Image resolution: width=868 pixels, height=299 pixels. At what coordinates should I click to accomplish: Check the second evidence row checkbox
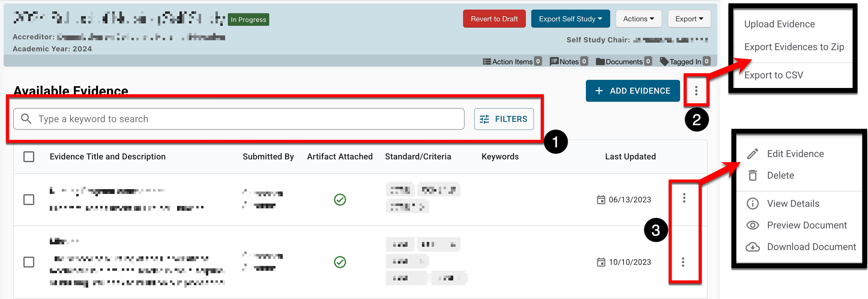(x=29, y=262)
